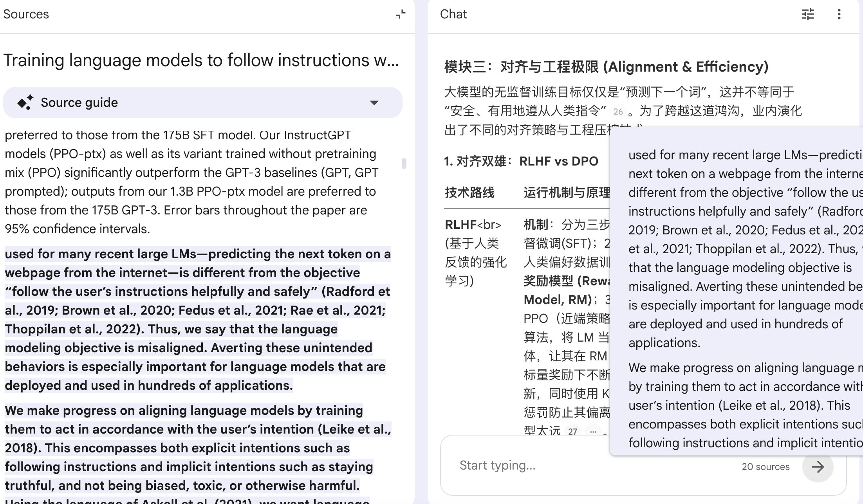The image size is (863, 504).
Task: Click the source viewer scrollbar thumb
Action: (404, 163)
